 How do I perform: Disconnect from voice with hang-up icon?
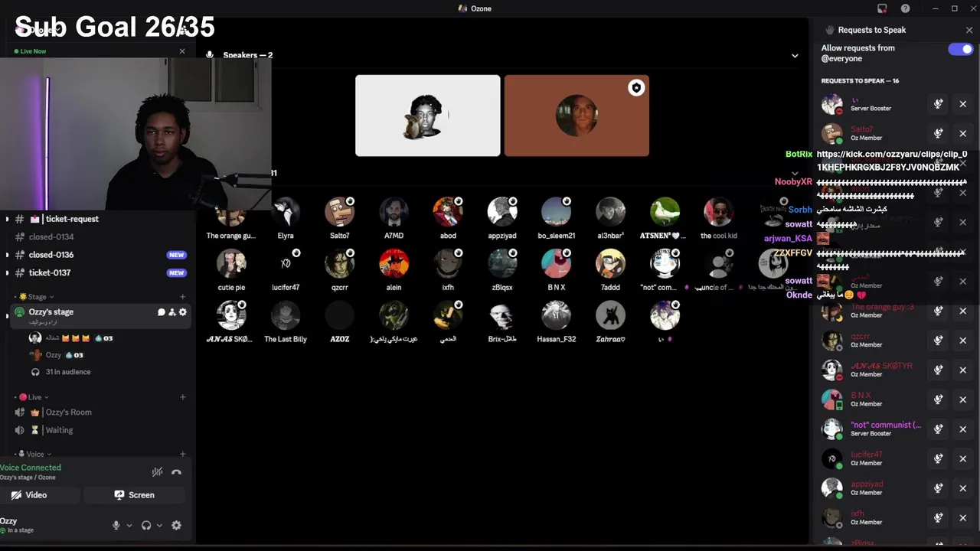176,472
